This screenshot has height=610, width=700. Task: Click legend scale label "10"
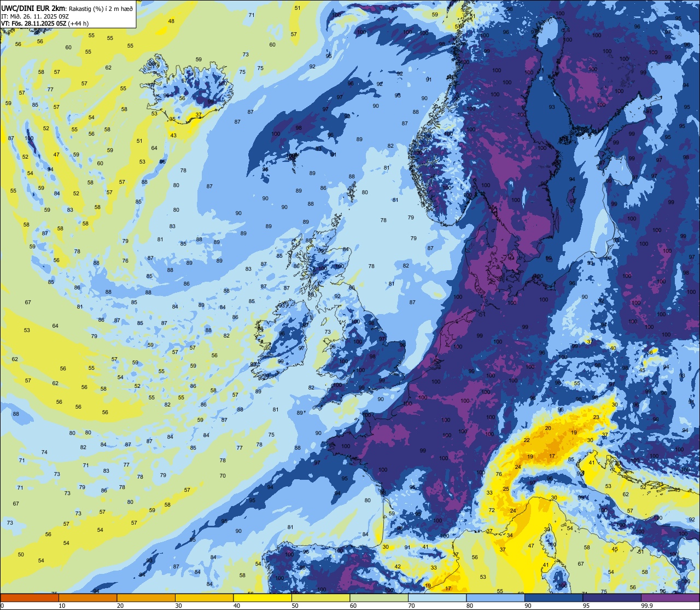tap(62, 606)
